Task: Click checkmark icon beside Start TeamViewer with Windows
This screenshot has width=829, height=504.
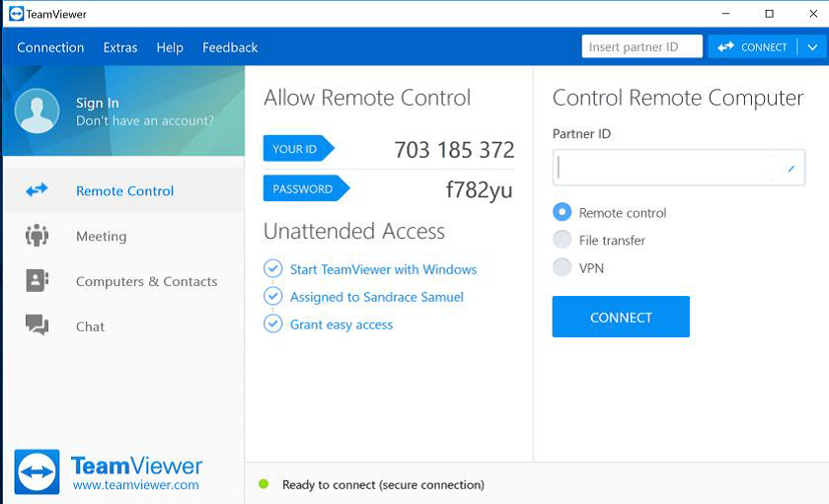Action: tap(272, 269)
